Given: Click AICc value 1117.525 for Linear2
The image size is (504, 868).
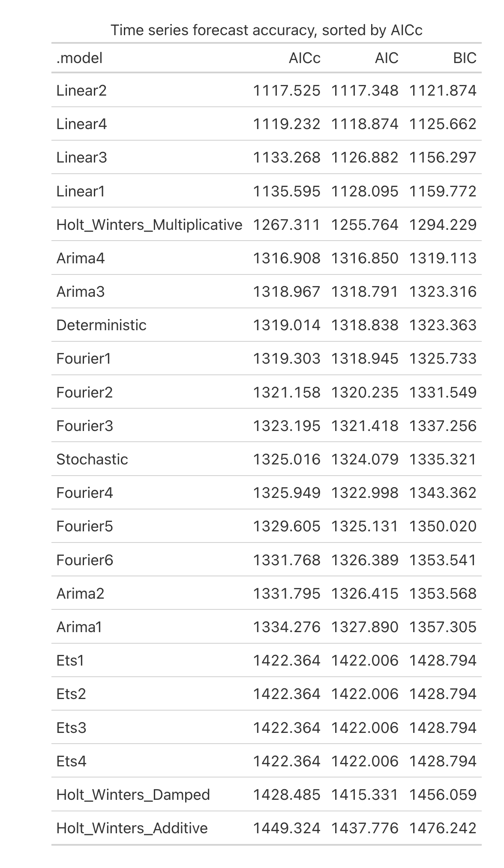Looking at the screenshot, I should pos(286,90).
